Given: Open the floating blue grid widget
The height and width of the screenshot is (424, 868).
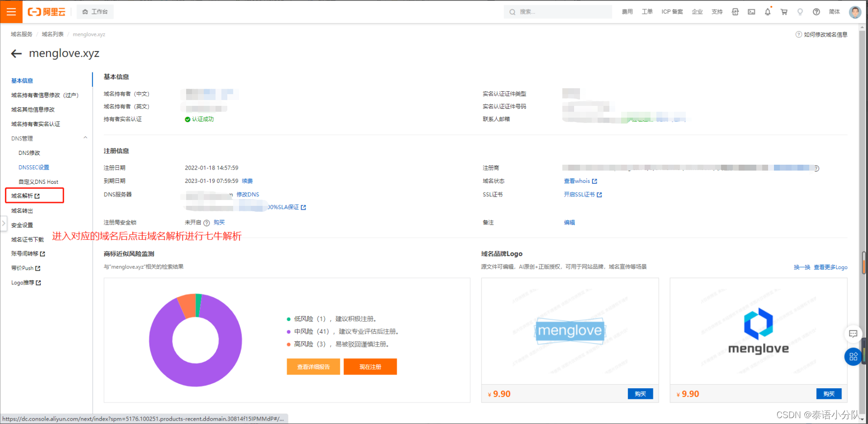Looking at the screenshot, I should (853, 356).
